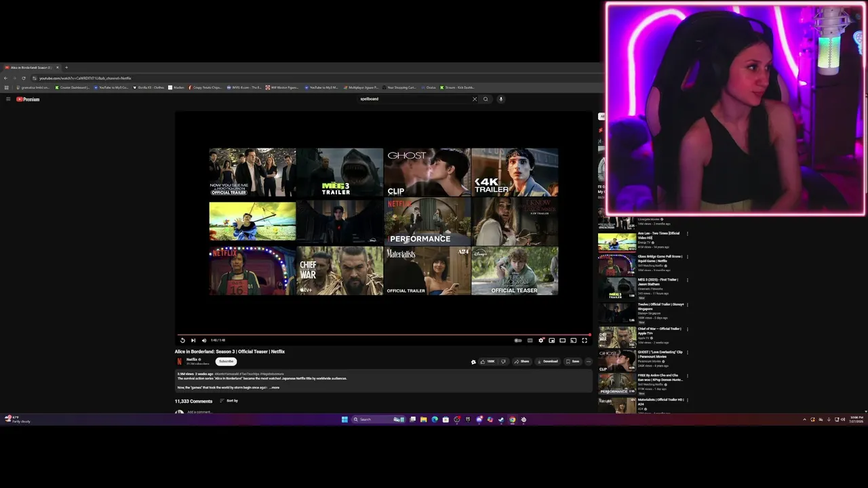Open the taskbar clock and date
The image size is (868, 488).
pyautogui.click(x=856, y=420)
